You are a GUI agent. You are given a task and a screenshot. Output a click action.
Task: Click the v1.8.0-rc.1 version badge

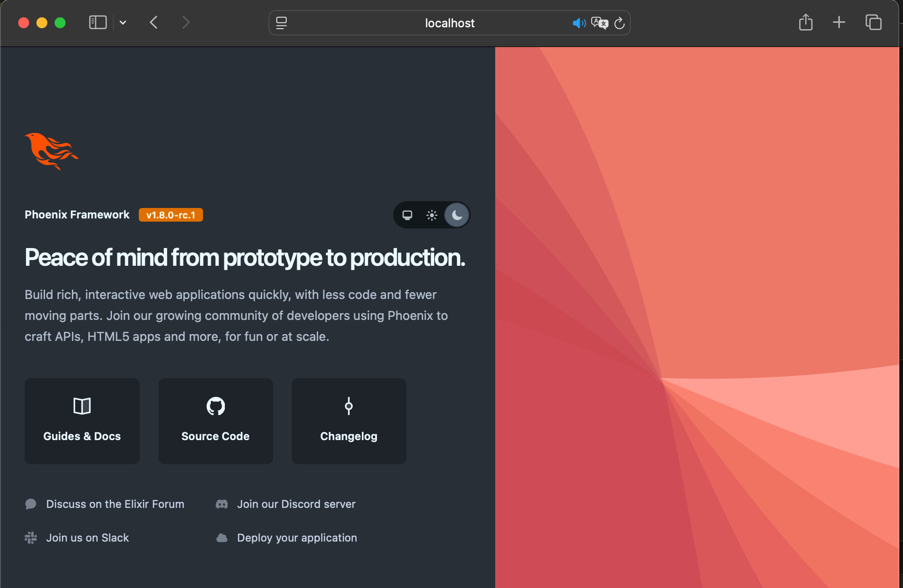coord(171,215)
